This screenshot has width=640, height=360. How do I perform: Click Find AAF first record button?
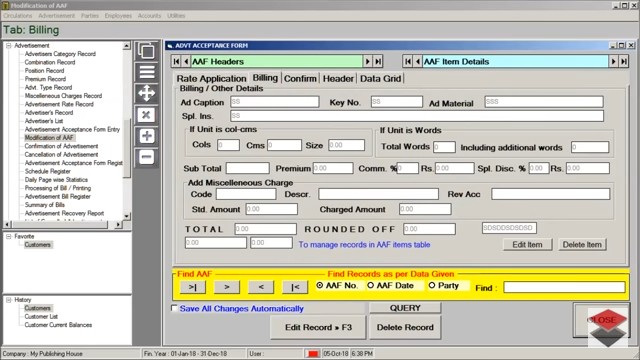[295, 287]
